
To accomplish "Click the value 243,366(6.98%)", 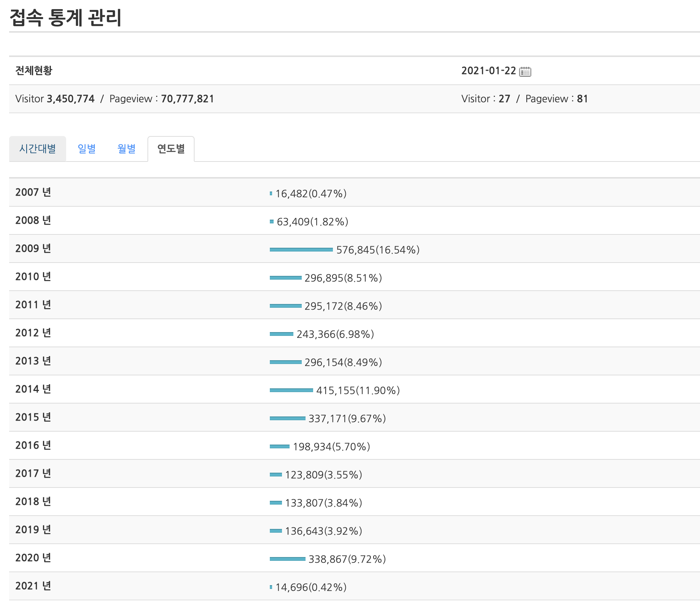I will [335, 334].
